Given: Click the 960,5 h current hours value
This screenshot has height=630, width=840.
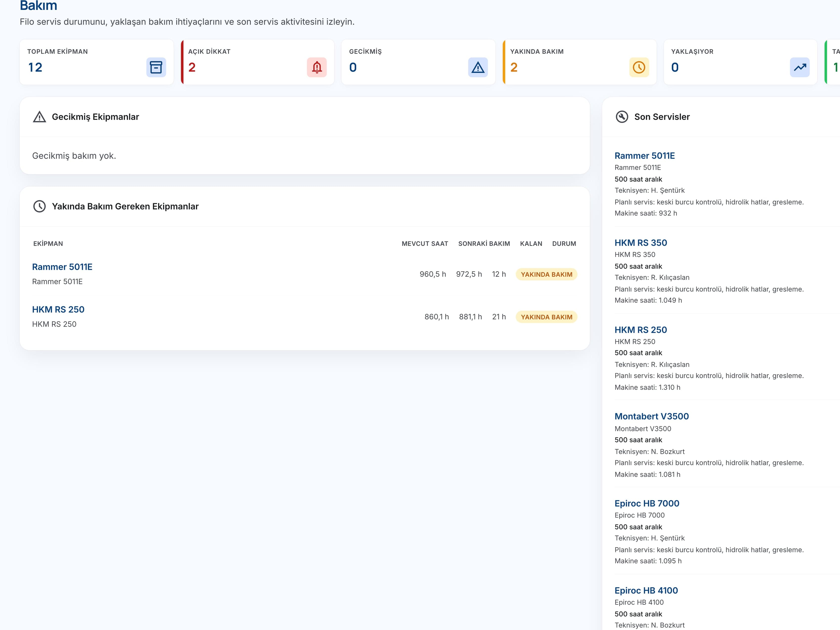Looking at the screenshot, I should (433, 274).
